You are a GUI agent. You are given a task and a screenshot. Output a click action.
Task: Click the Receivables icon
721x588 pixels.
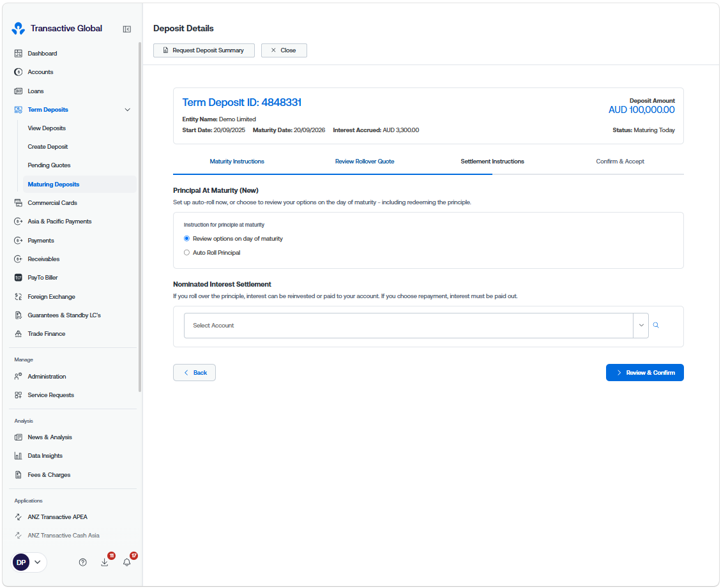tap(19, 259)
